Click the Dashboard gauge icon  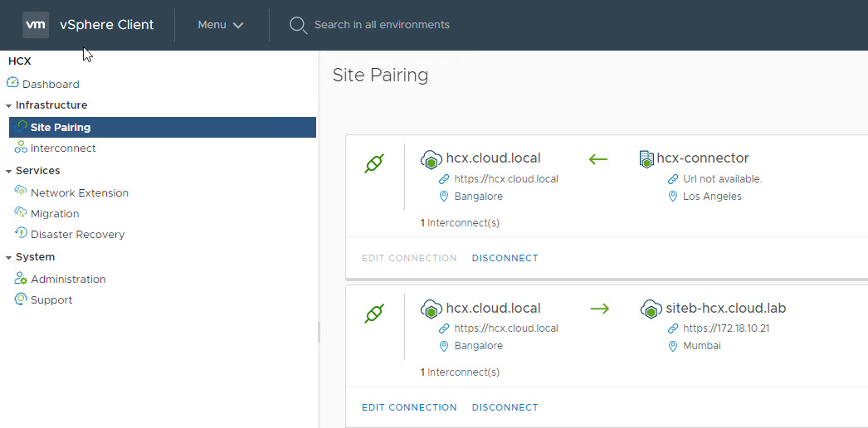pos(12,83)
